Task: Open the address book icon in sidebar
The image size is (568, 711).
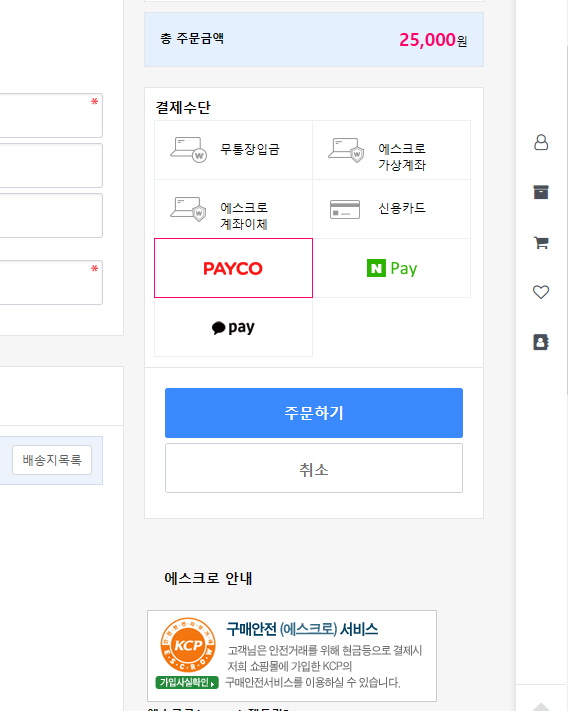Action: click(541, 341)
